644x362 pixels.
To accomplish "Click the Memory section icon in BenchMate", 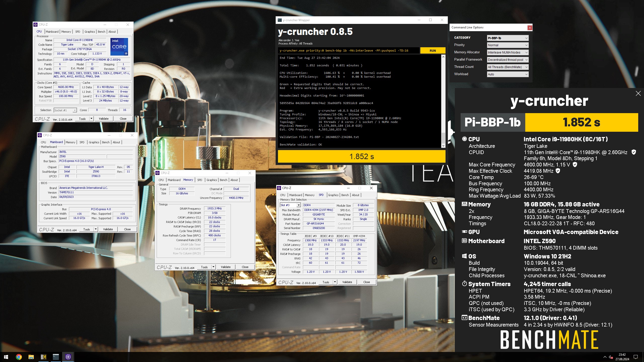I will pos(464,204).
